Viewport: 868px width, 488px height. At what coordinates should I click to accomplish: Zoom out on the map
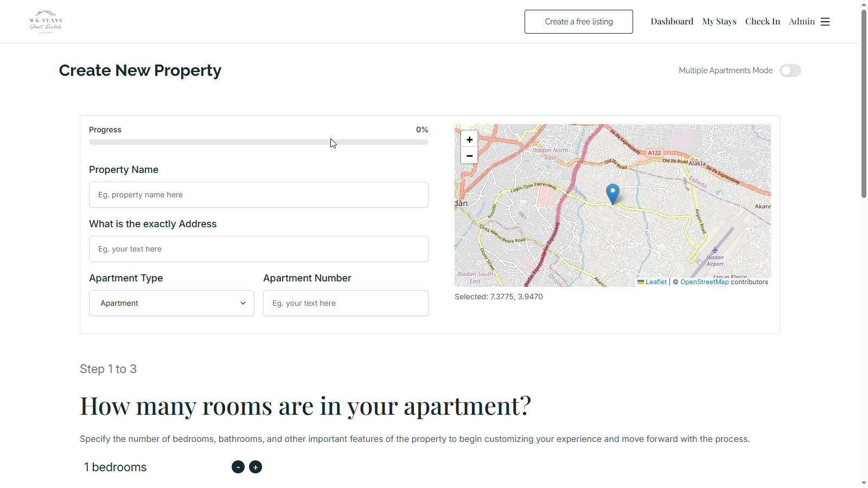tap(469, 156)
